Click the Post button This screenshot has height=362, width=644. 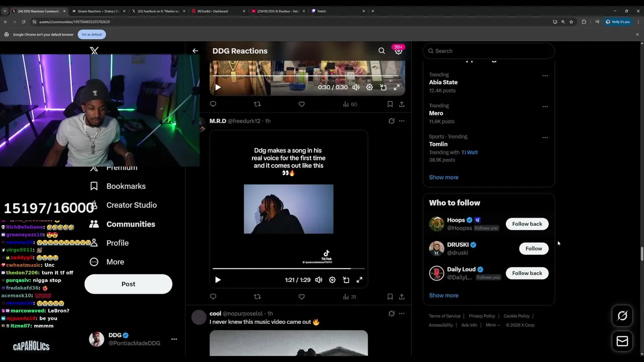[x=128, y=284]
